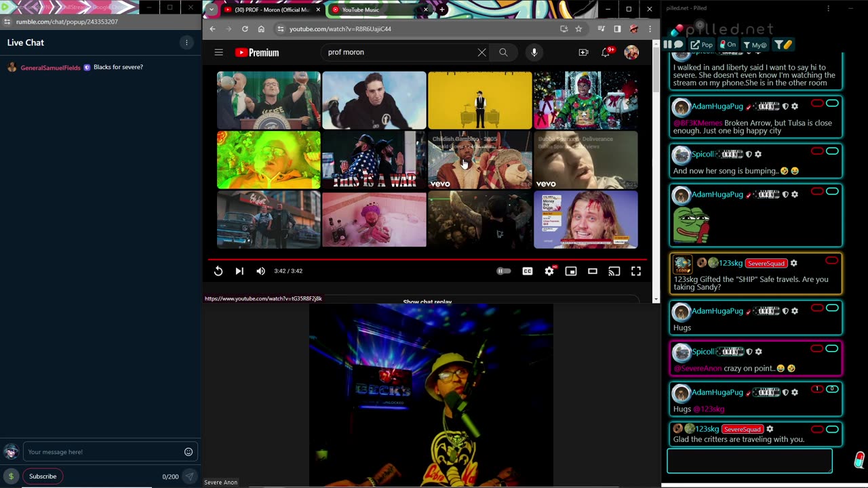Toggle Pilled filter with pill icon

click(783, 45)
